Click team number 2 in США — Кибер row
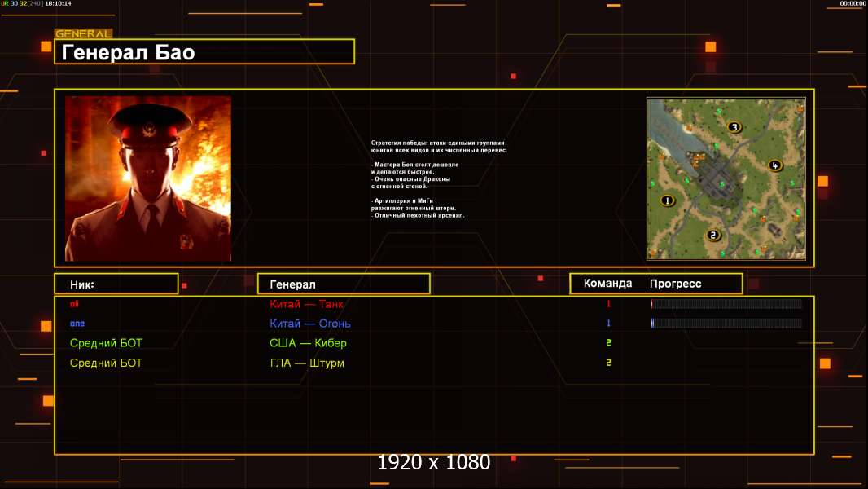The width and height of the screenshot is (868, 489). [x=608, y=343]
